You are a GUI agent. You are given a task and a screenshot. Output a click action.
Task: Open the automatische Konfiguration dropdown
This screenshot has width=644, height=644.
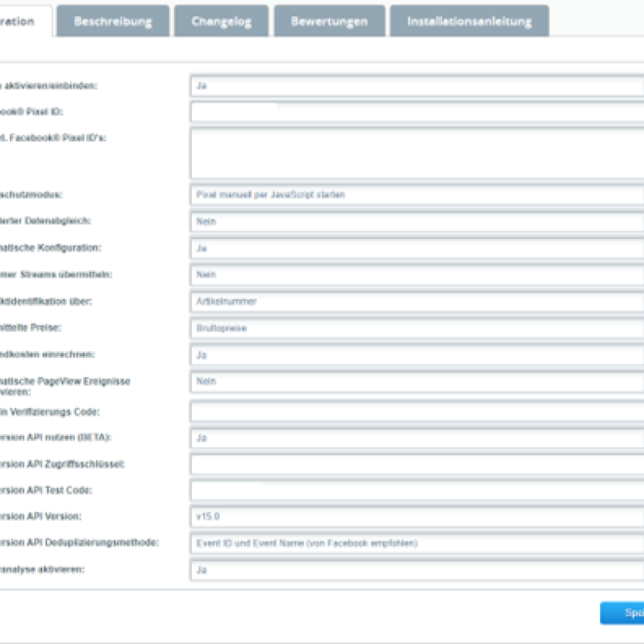[x=417, y=248]
